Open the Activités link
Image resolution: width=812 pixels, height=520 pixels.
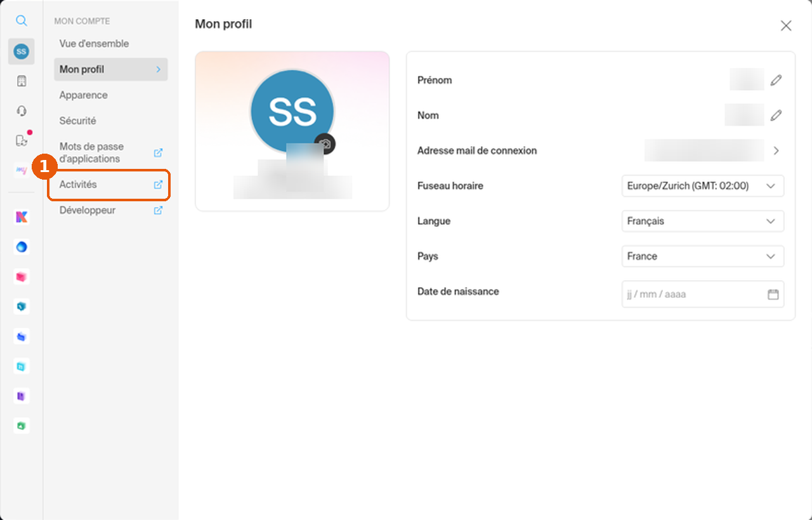(x=111, y=185)
